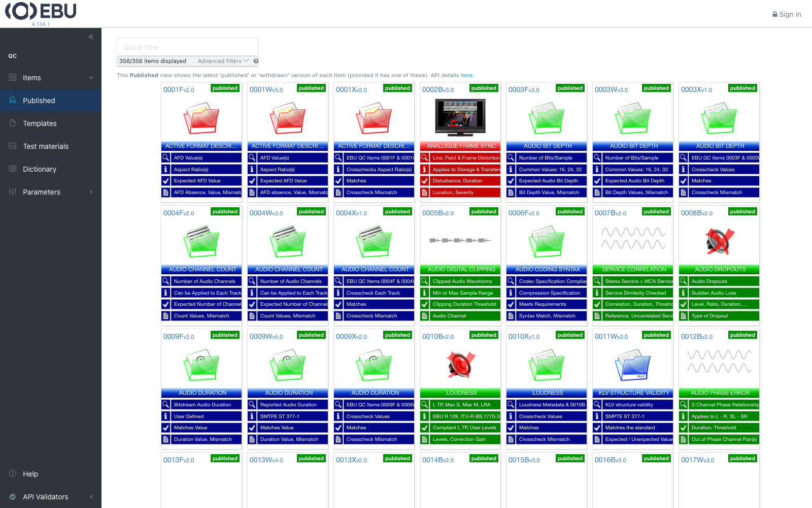Click the clipping waveform icon on card 0005B
Image resolution: width=812 pixels, height=508 pixels.
coord(460,240)
